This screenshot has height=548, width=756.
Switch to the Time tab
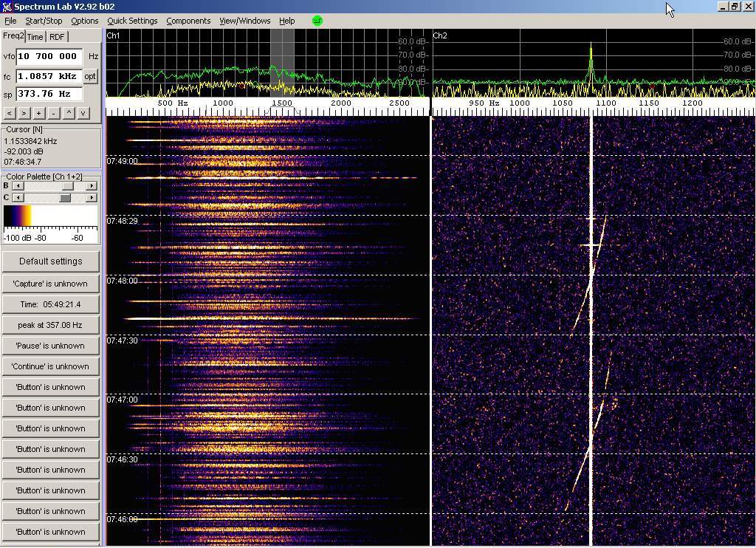(x=35, y=37)
